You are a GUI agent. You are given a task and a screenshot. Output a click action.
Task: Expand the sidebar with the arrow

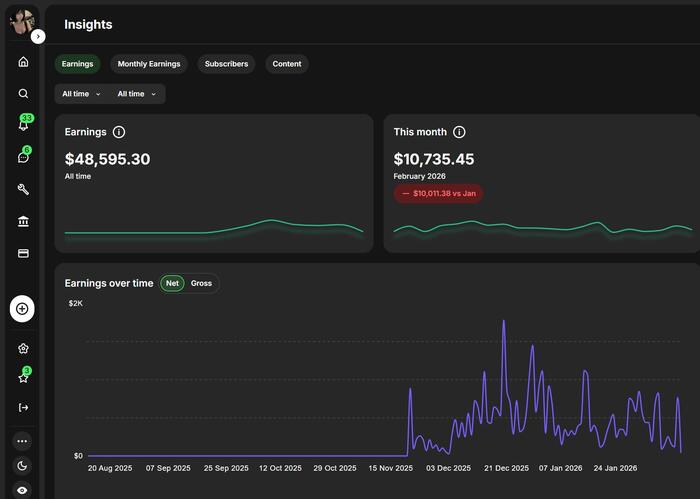pos(38,36)
